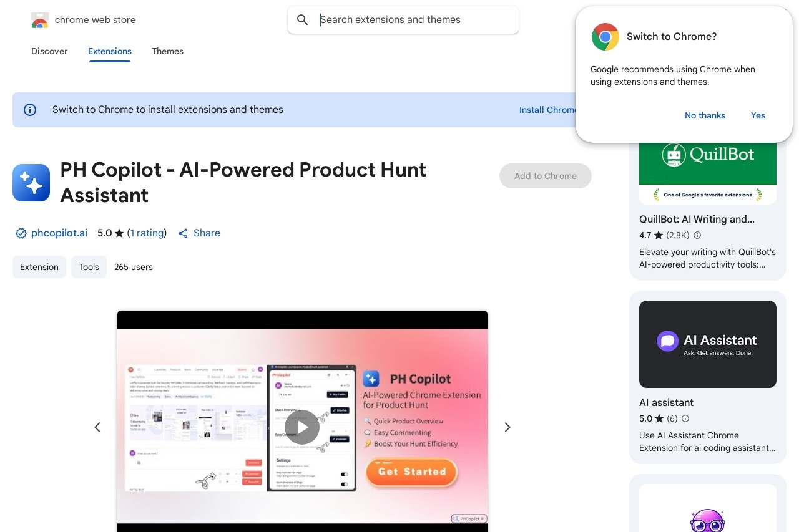Click the PH Copilot extension icon
The height and width of the screenshot is (532, 799).
tap(31, 183)
